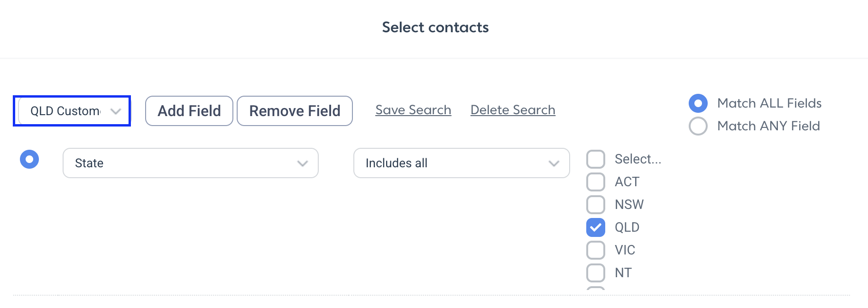Click the Select contacts heading
This screenshot has height=308, width=868.
[435, 27]
